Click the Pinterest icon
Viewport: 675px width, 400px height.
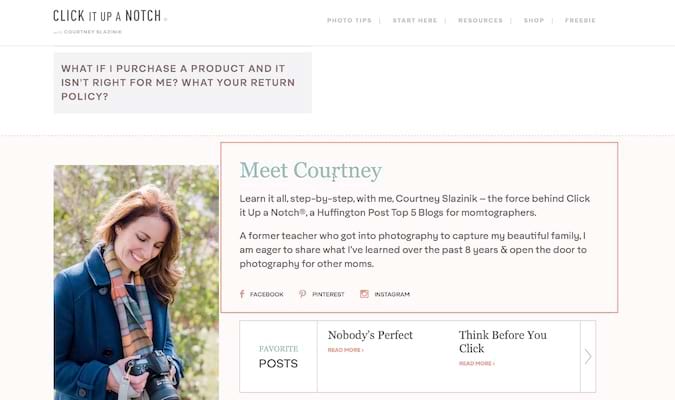click(x=303, y=294)
